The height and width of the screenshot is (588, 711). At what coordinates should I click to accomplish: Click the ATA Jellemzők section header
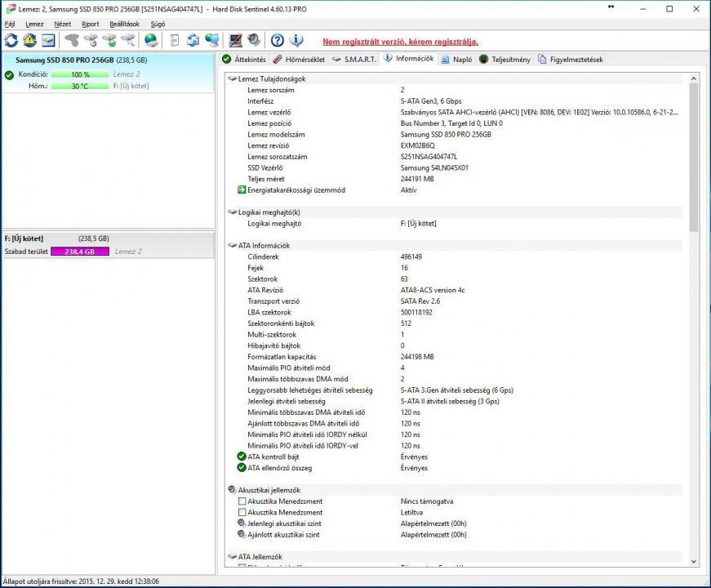pos(455,556)
